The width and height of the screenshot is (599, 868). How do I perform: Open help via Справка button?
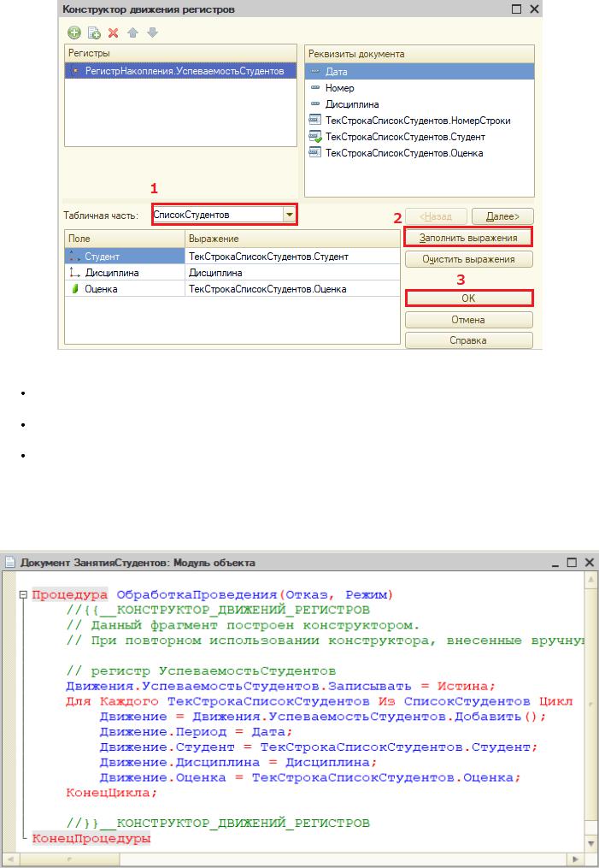click(x=468, y=340)
